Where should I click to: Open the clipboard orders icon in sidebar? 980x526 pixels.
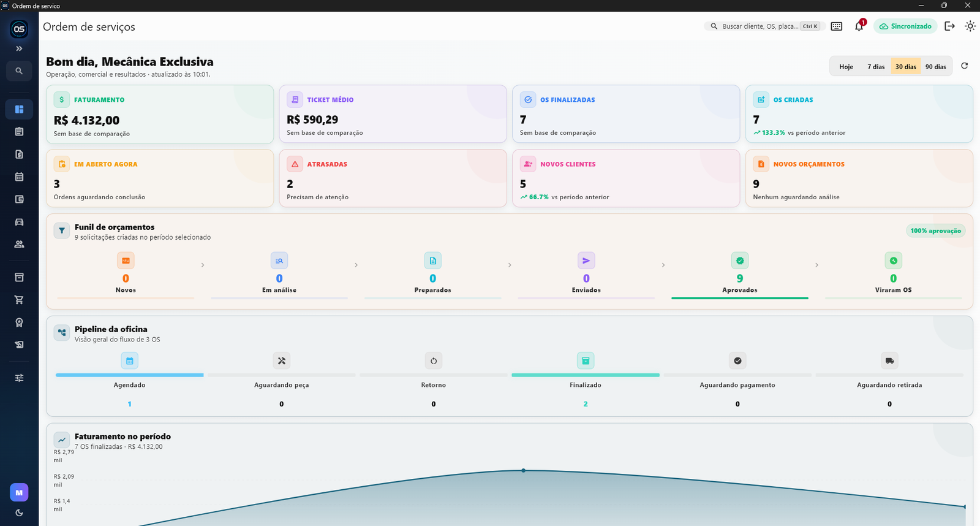[x=19, y=132]
